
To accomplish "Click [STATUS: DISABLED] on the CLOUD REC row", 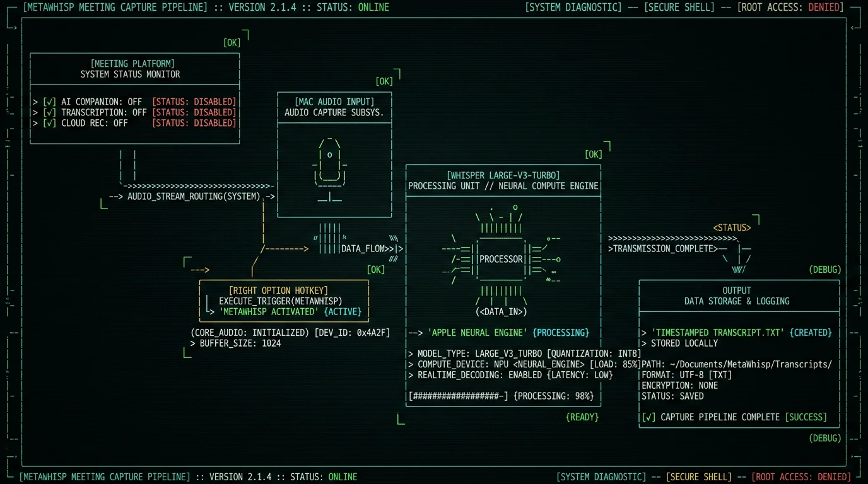I will pyautogui.click(x=194, y=123).
